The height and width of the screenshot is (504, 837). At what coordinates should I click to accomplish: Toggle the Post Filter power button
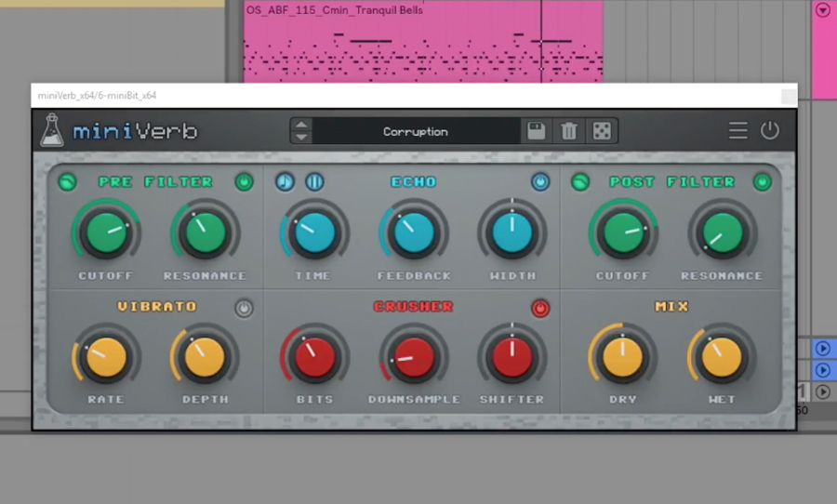763,182
